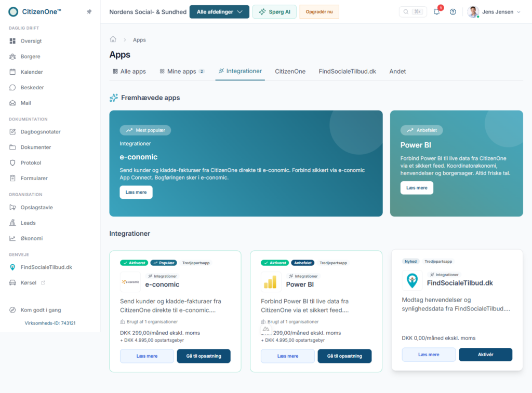Open Beskeder chat icon
Screen dimensions: 532x393
12,88
